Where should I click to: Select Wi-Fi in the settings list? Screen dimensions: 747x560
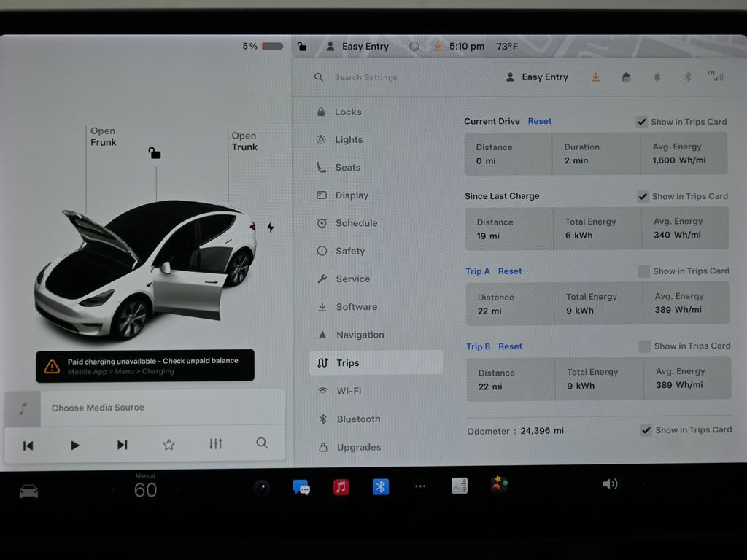pyautogui.click(x=349, y=391)
